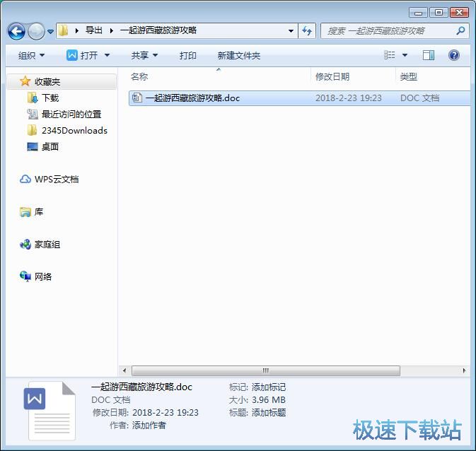This screenshot has height=451, width=476.
Task: Expand the 打开 dropdown arrow
Action: [x=108, y=56]
